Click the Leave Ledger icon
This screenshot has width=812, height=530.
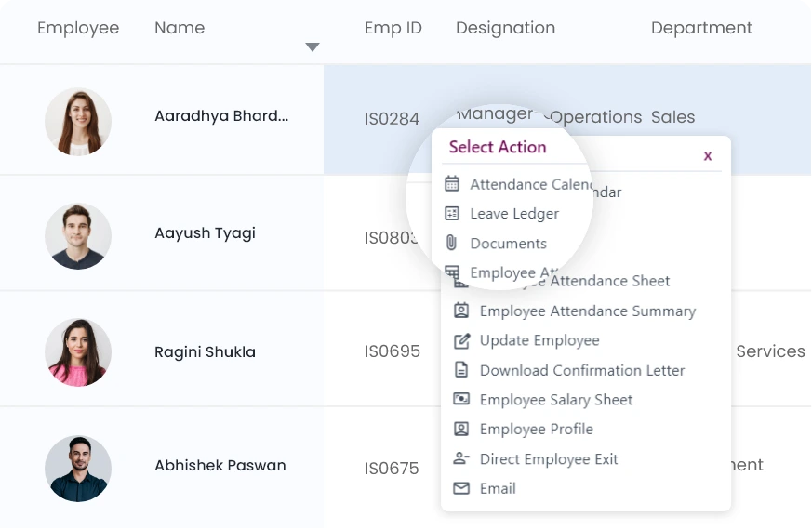(452, 214)
